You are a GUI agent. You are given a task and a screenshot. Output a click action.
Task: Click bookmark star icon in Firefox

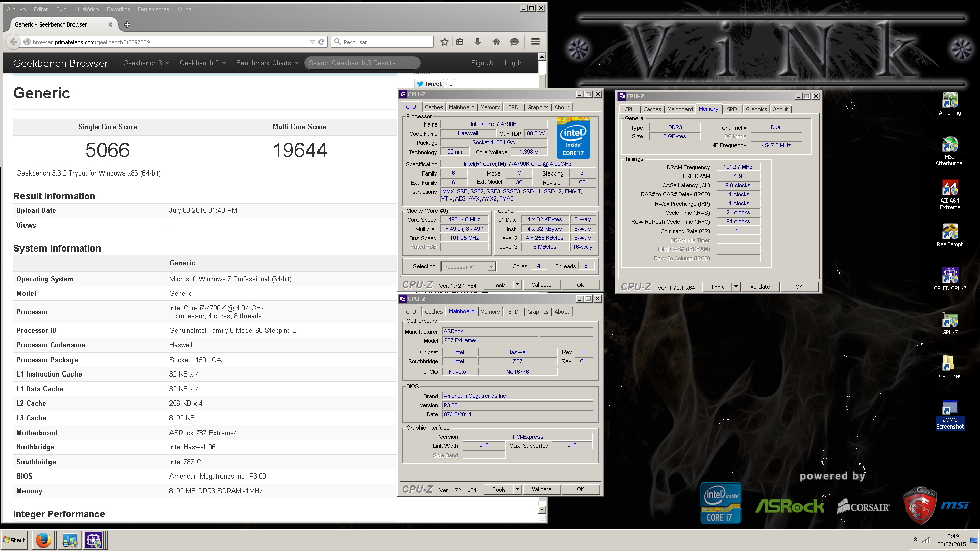click(x=445, y=42)
